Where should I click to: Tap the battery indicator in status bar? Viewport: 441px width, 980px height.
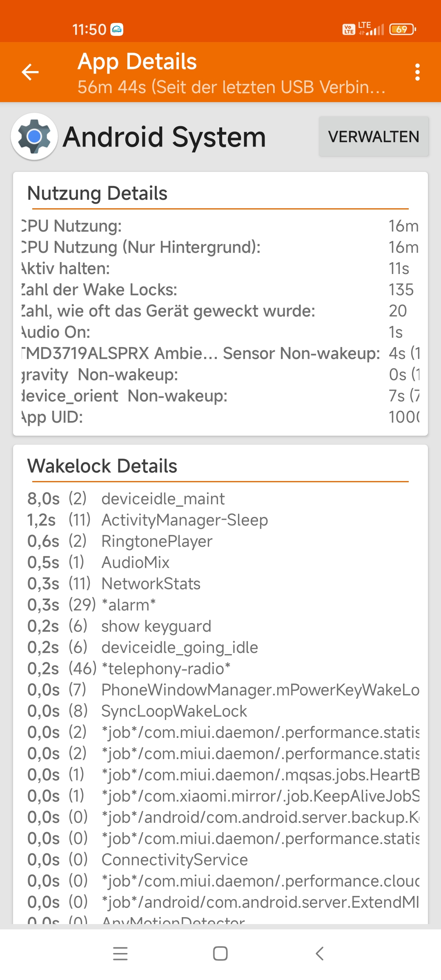[403, 29]
